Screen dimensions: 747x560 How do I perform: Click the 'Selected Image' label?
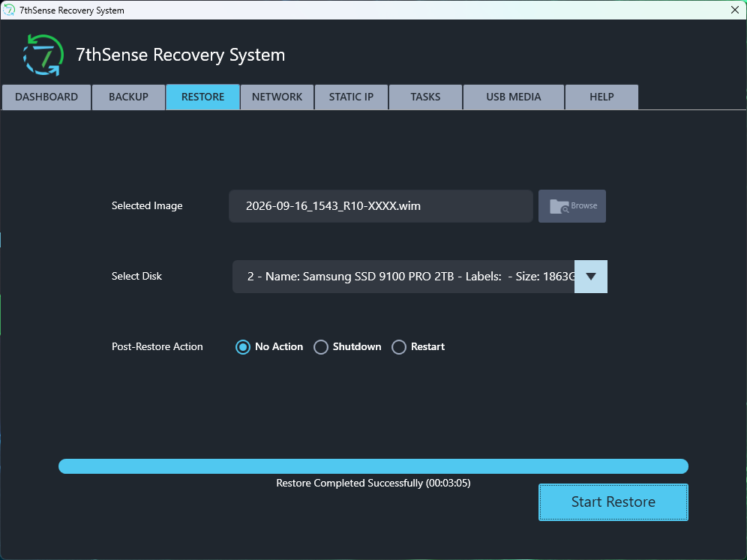[147, 205]
